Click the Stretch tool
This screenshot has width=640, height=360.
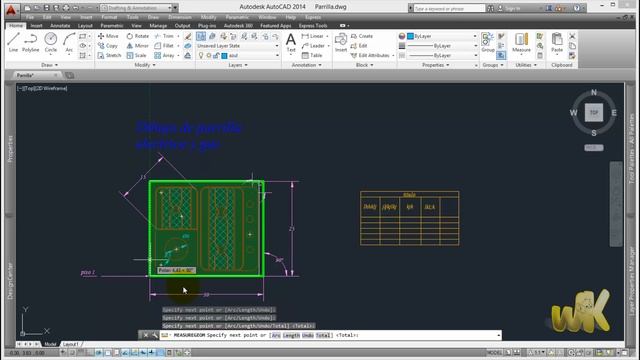click(109, 55)
